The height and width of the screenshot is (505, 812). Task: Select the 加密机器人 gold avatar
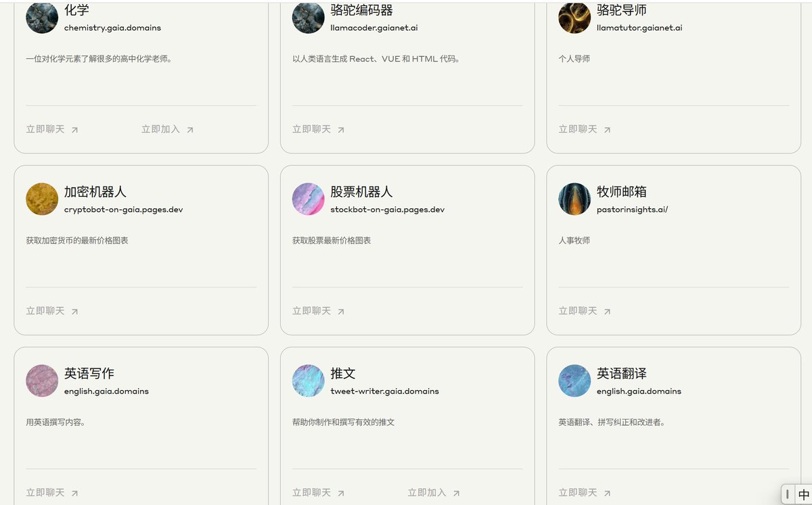click(x=42, y=199)
